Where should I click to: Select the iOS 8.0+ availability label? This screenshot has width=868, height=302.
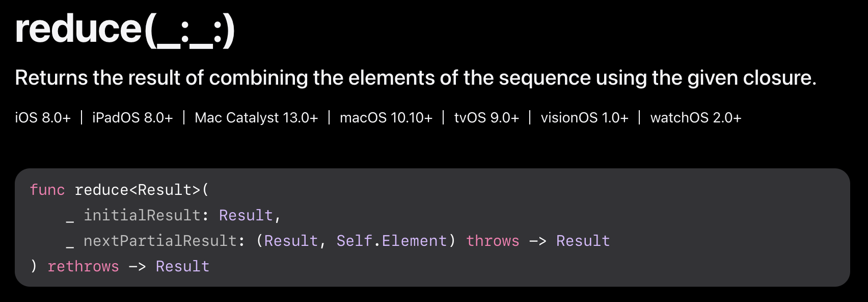[43, 118]
